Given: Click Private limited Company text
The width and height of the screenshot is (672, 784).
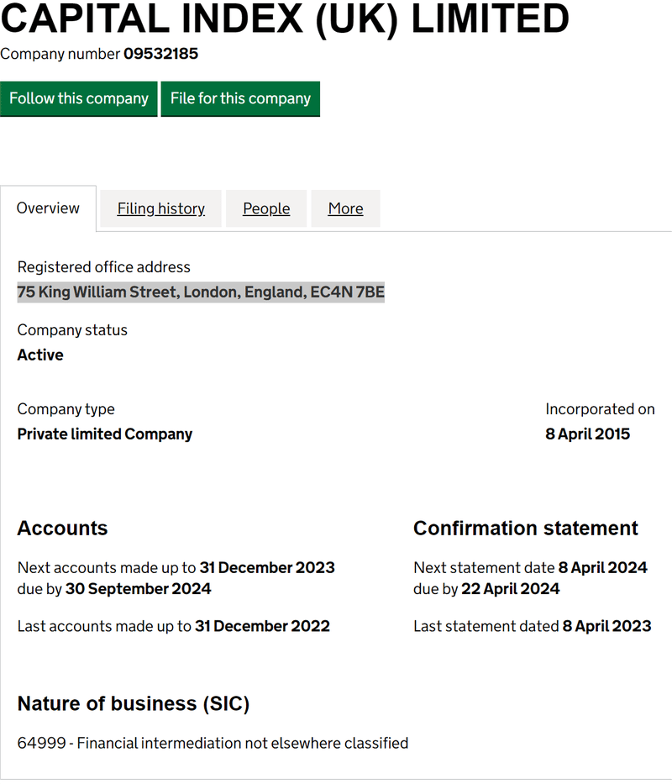Looking at the screenshot, I should (105, 434).
